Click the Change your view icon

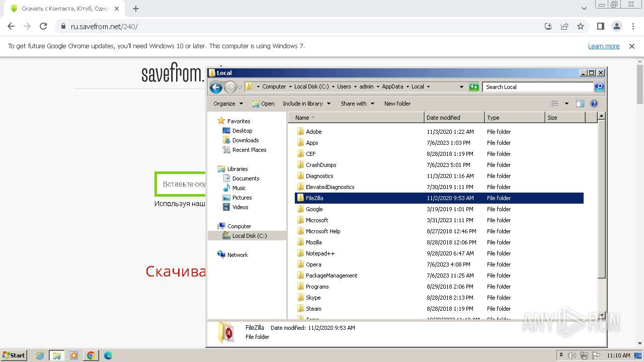tap(554, 104)
